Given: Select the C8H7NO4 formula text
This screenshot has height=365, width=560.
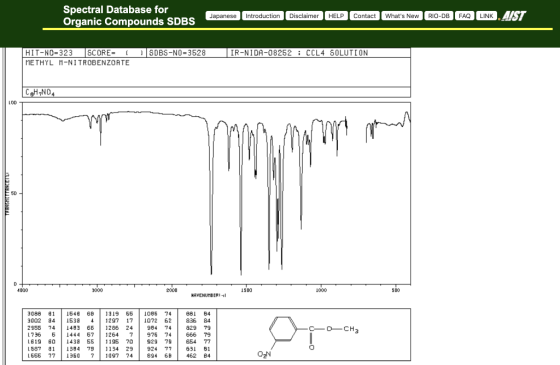Looking at the screenshot, I should click(x=40, y=92).
